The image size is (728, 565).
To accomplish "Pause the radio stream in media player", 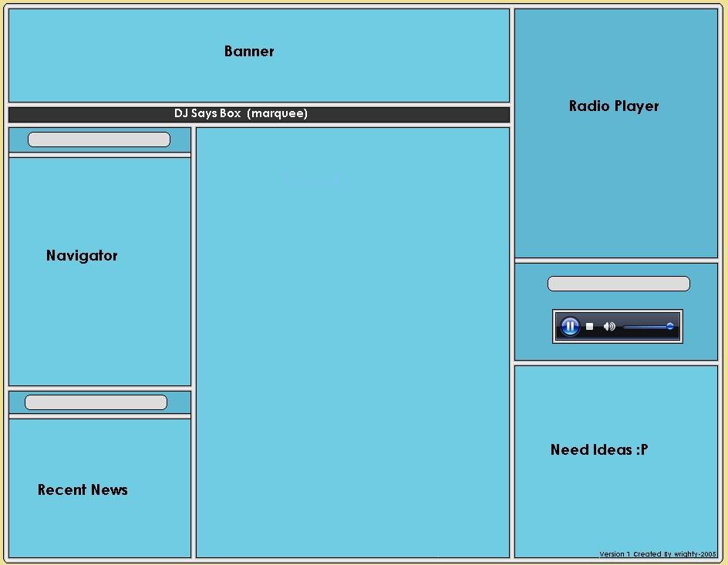I will [x=570, y=327].
